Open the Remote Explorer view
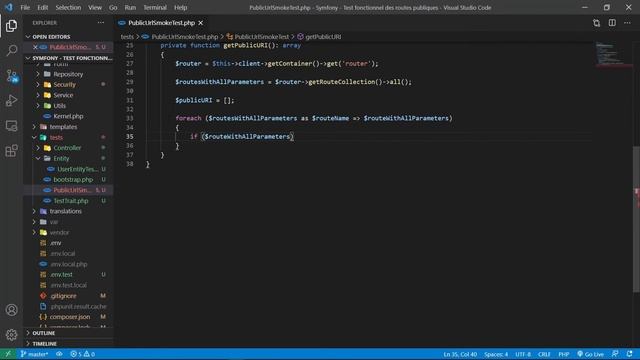 click(11, 126)
